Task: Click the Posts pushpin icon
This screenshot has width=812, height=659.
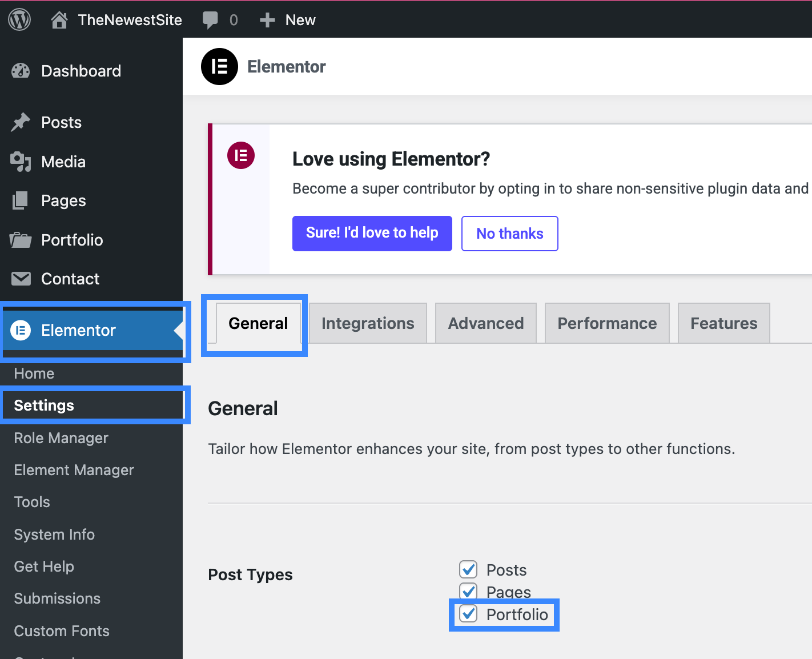Action: click(x=21, y=122)
